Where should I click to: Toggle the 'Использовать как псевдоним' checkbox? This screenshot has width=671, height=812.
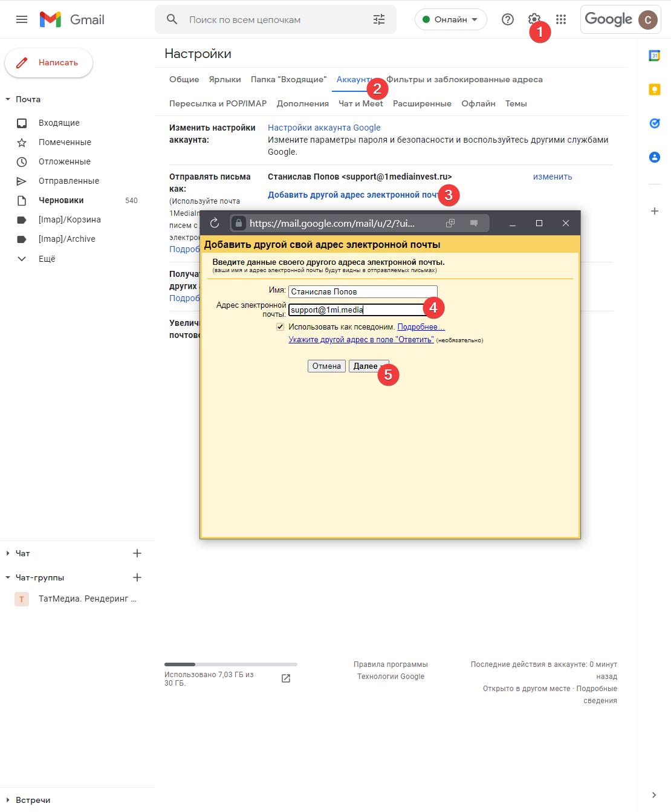[280, 326]
